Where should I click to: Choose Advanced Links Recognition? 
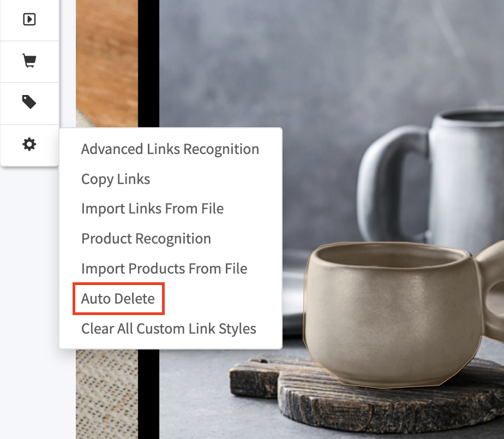[170, 149]
